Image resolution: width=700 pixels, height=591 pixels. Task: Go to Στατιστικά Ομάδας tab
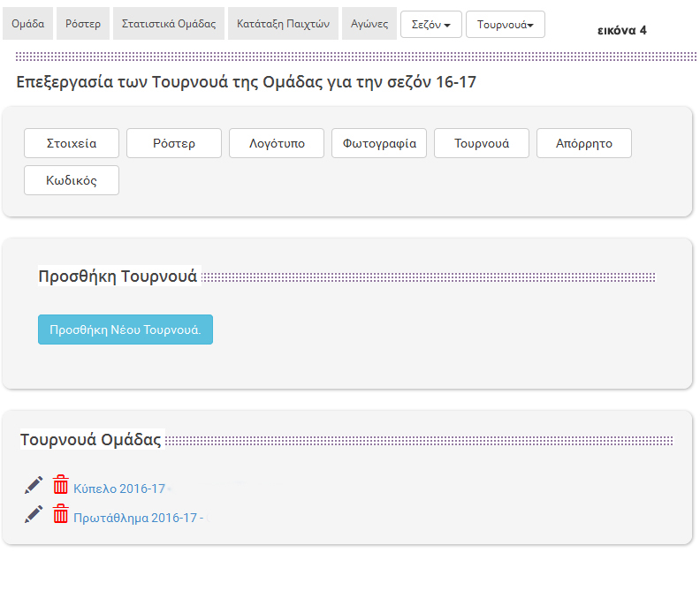click(x=168, y=24)
